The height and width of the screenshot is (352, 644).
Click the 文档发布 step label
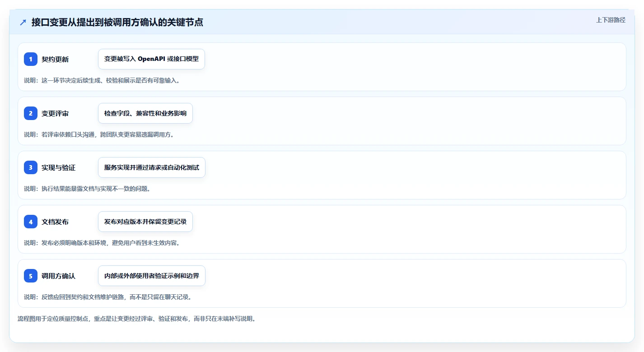click(55, 222)
